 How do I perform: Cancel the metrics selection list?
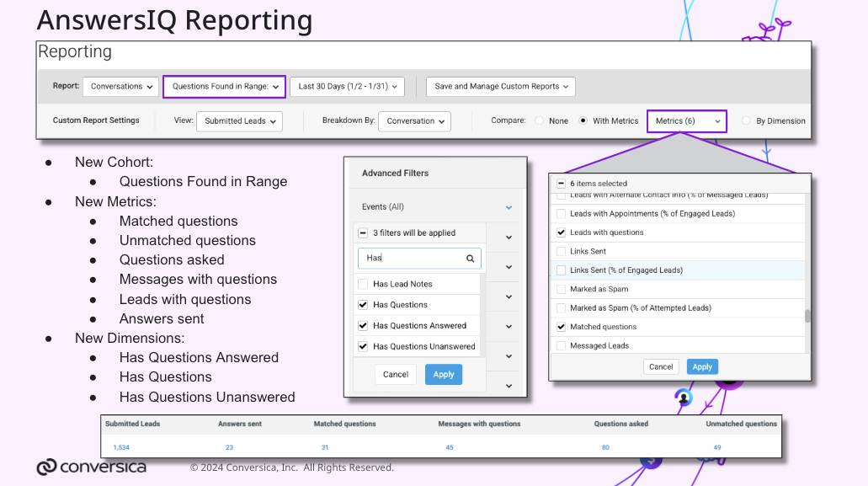(x=660, y=367)
